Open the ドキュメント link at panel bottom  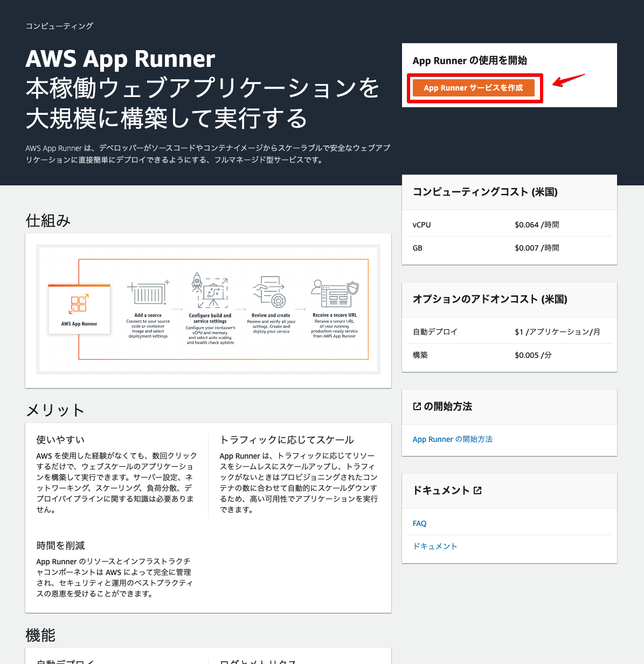tap(434, 546)
